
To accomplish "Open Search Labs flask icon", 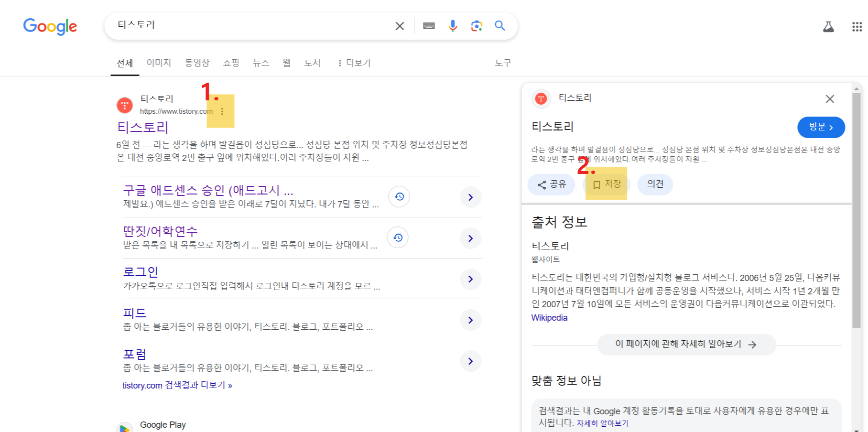I will pos(828,27).
